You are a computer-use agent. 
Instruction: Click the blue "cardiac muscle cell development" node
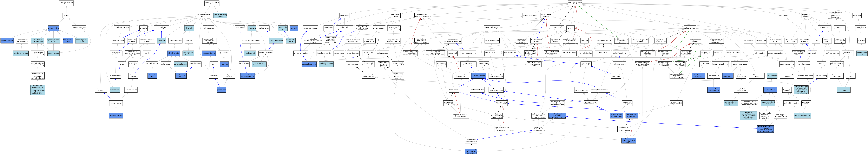(x=616, y=116)
